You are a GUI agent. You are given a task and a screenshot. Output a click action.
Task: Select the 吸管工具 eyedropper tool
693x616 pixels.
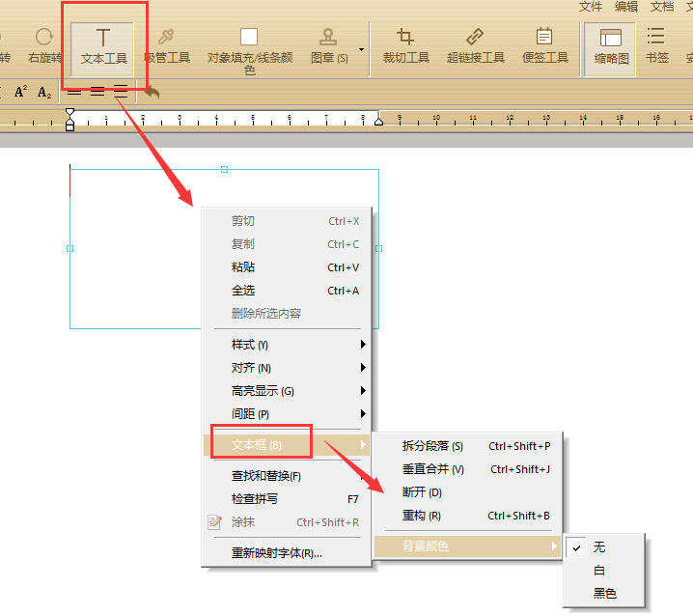click(x=167, y=46)
